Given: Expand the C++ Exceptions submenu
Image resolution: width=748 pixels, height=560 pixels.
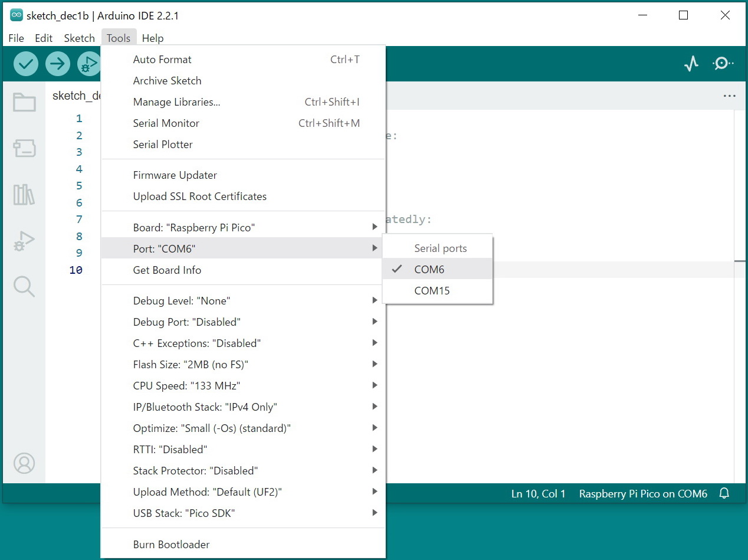Looking at the screenshot, I should (x=244, y=343).
